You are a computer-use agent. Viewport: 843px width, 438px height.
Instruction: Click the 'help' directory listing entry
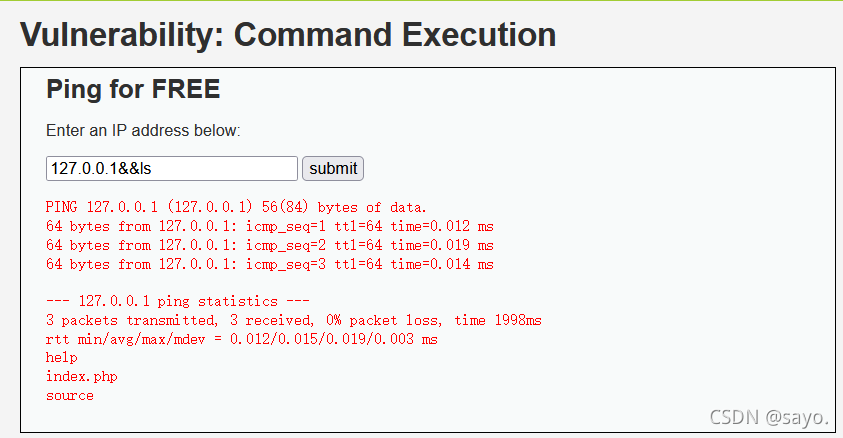[62, 358]
